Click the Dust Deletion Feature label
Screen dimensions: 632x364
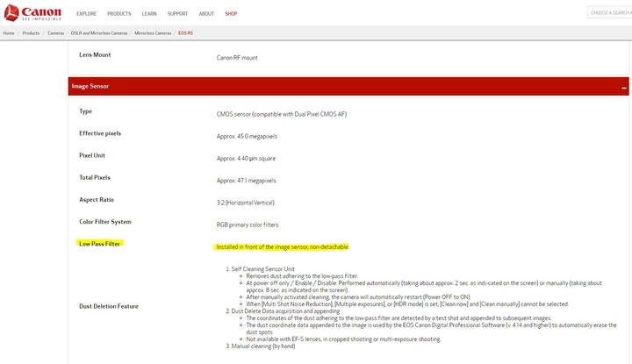tap(109, 306)
